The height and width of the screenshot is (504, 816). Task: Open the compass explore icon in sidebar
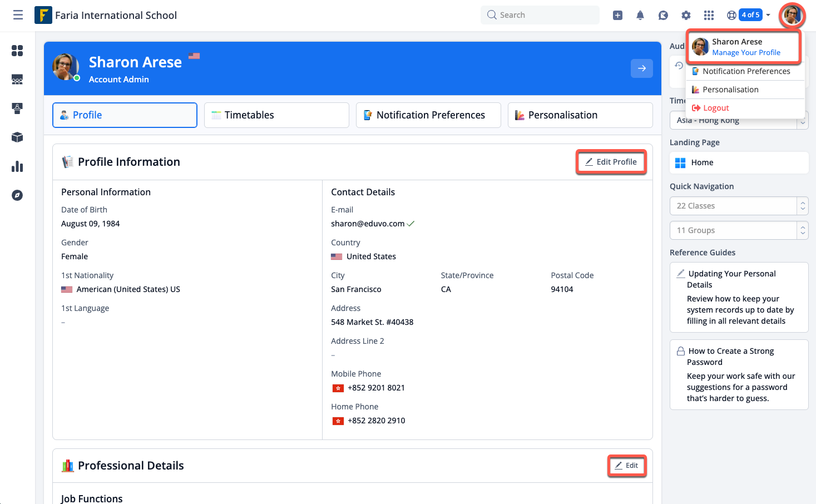[x=17, y=195]
